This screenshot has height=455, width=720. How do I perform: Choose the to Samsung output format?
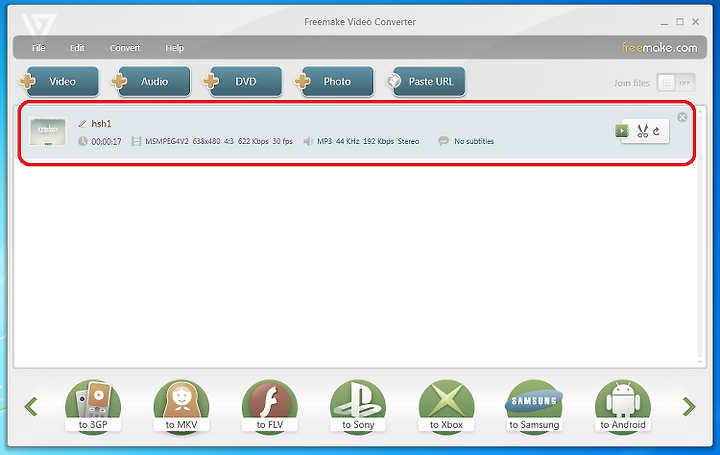[x=534, y=407]
